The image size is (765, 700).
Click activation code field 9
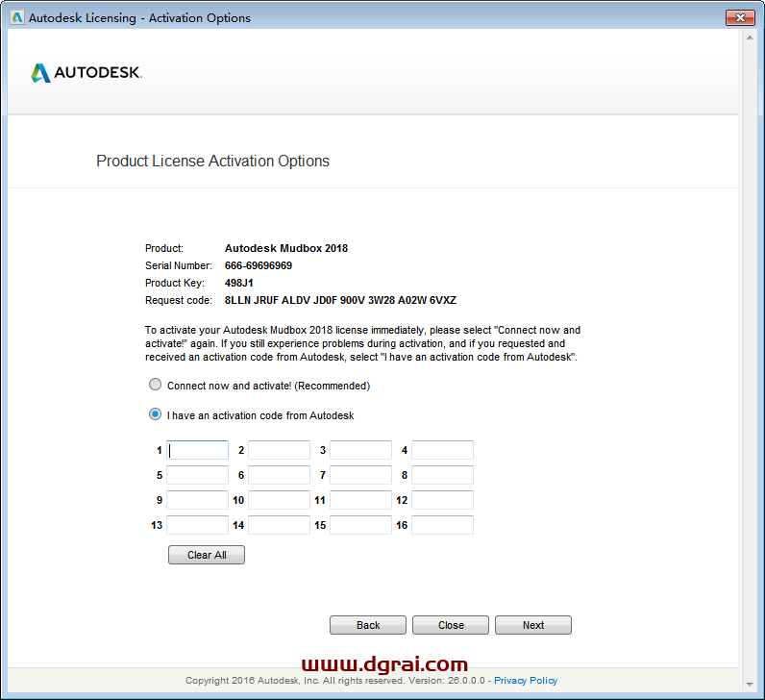point(198,500)
